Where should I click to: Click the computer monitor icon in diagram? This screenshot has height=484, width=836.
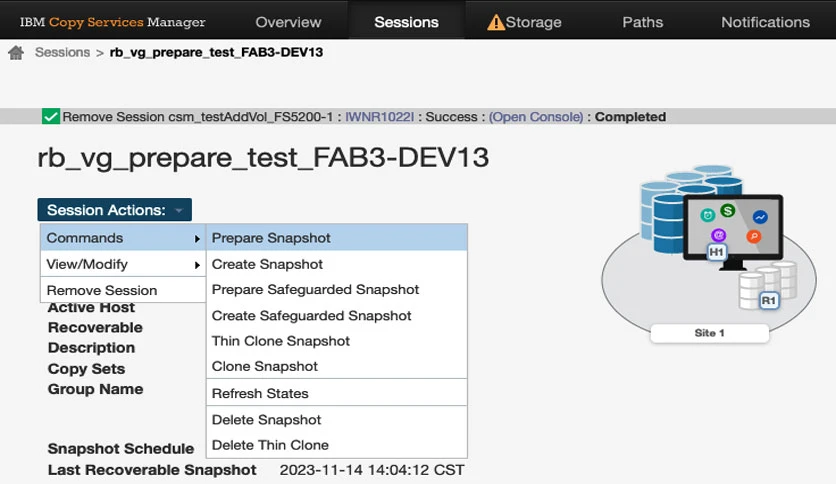(x=733, y=232)
